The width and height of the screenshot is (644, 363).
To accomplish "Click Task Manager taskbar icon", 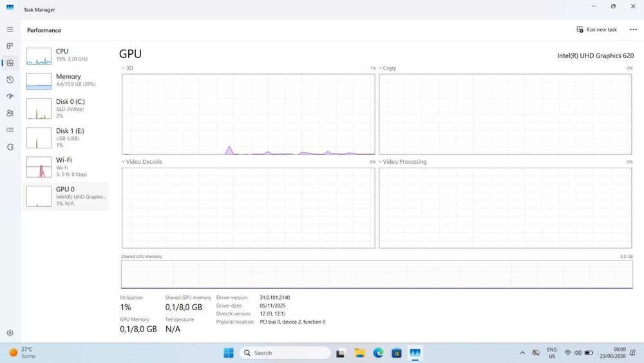I will click(x=415, y=353).
